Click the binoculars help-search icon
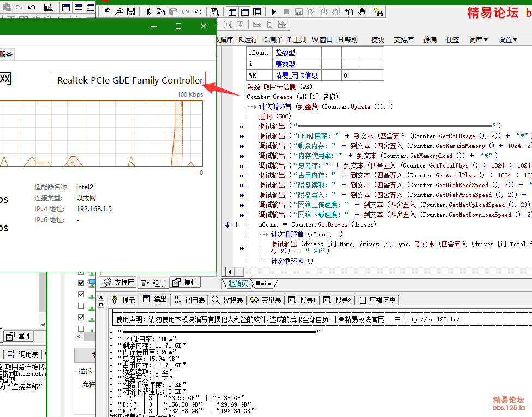 tap(378, 11)
